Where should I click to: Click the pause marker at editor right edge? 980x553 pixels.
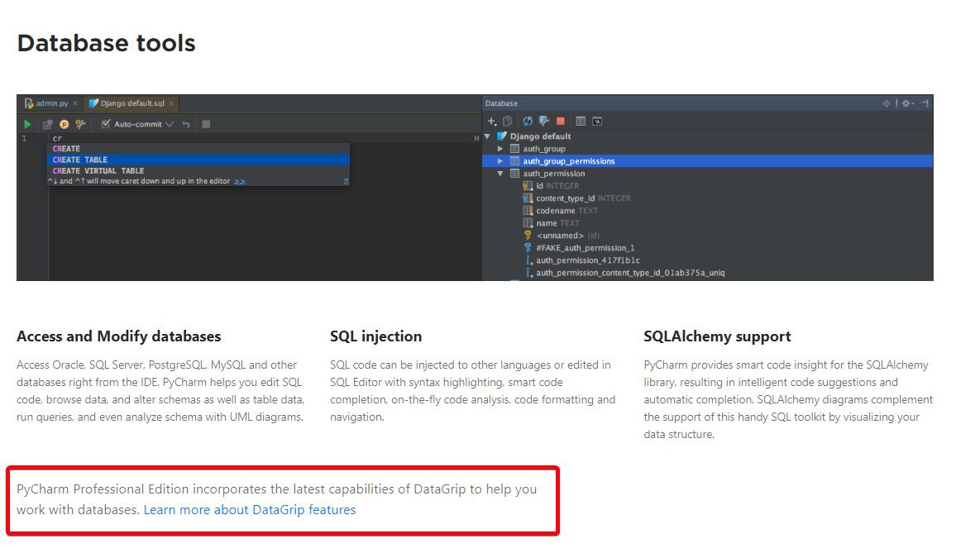pos(476,138)
